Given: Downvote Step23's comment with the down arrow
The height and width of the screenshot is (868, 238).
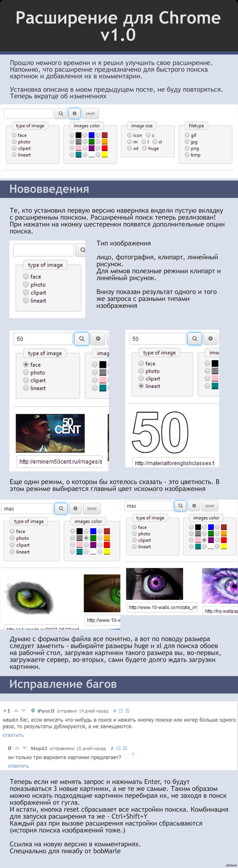Looking at the screenshot, I should (24, 748).
